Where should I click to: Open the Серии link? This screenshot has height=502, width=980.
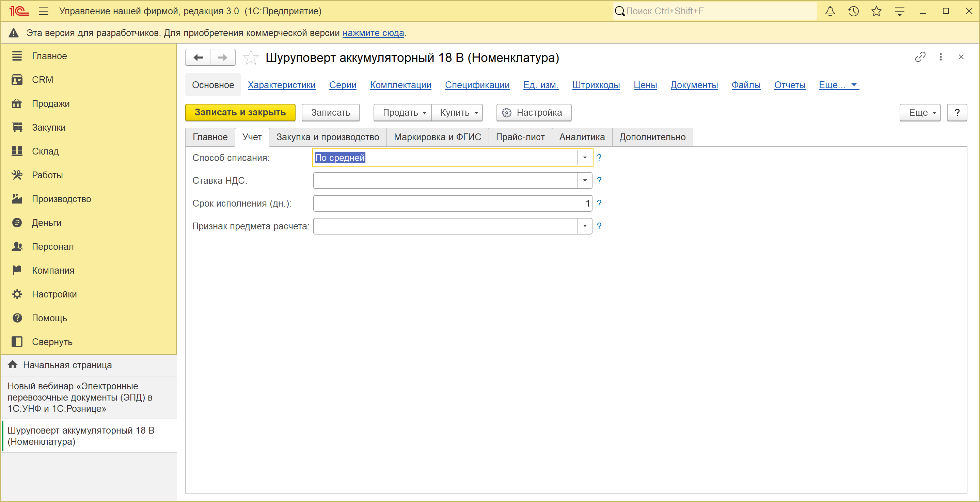point(343,85)
